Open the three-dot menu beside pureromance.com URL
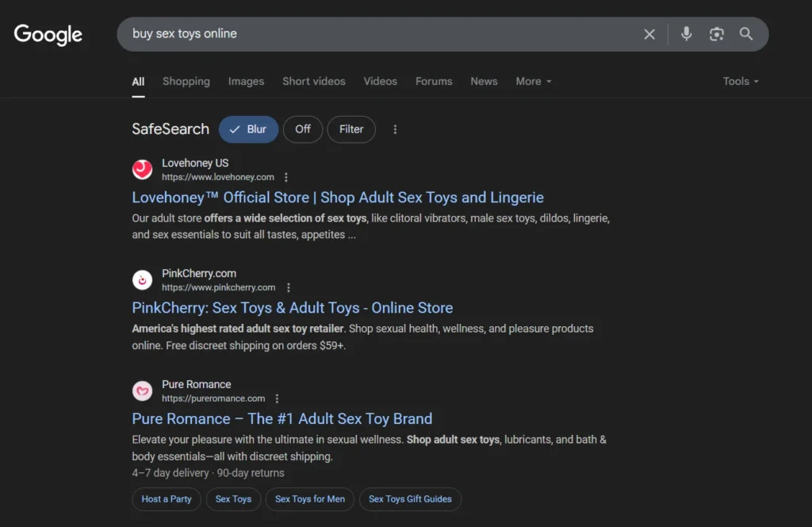Viewport: 812px width, 527px height. click(x=277, y=398)
